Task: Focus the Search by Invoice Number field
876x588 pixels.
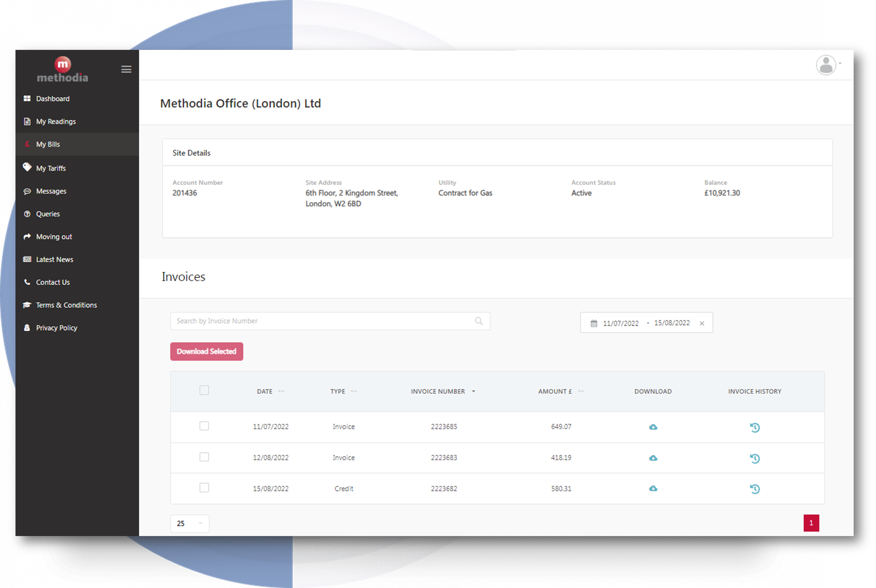Action: [x=330, y=321]
